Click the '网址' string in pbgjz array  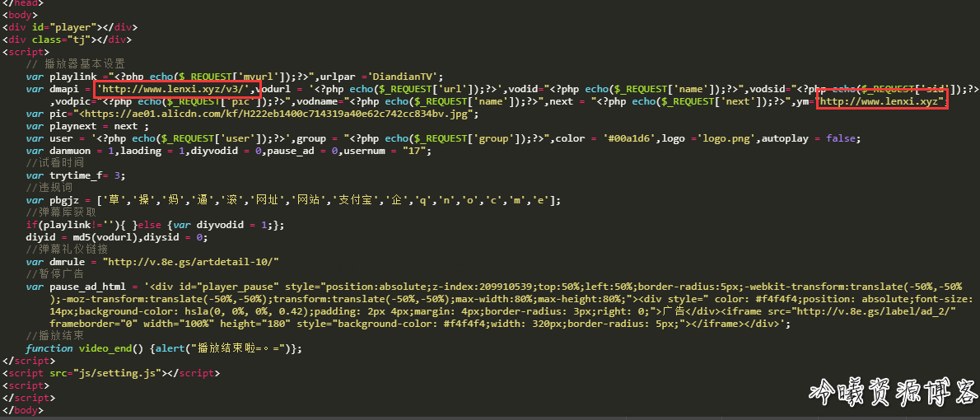point(268,200)
